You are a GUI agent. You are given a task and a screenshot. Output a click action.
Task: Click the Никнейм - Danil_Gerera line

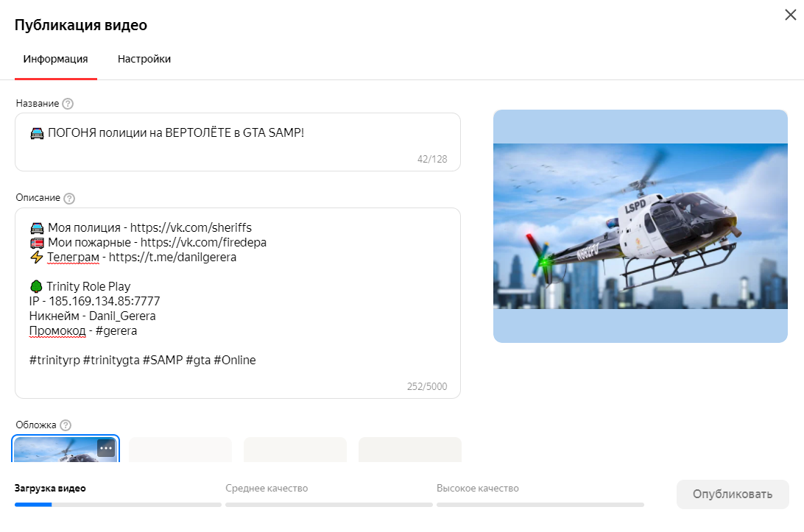click(92, 316)
